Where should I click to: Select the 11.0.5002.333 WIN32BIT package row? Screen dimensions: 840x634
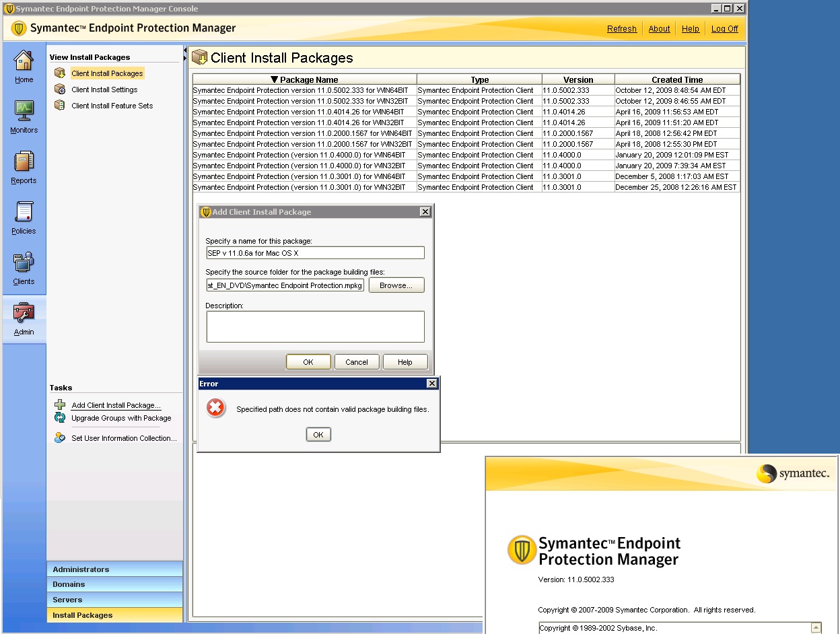pos(466,101)
